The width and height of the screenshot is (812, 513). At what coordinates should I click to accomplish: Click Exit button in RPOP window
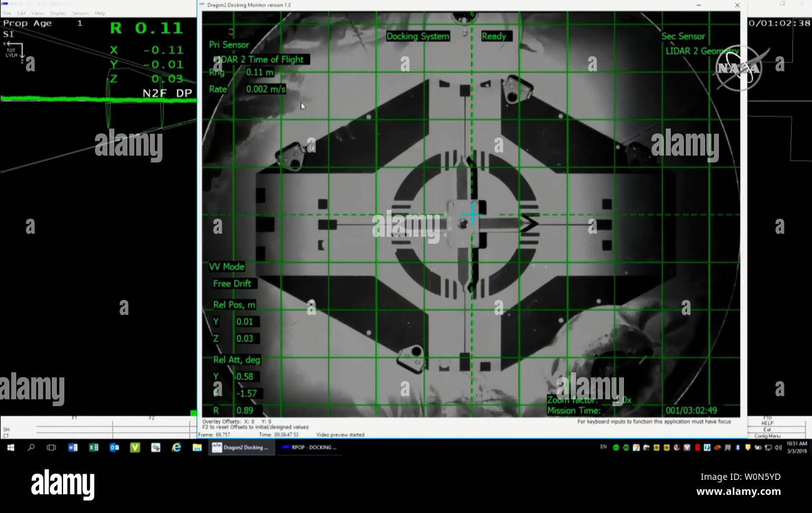click(x=767, y=429)
